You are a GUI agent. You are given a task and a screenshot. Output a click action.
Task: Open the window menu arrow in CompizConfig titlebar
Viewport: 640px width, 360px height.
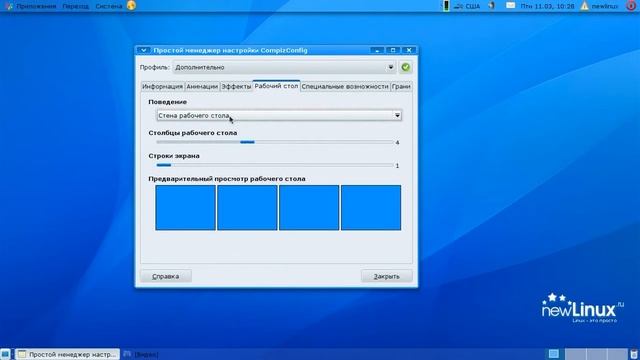(143, 50)
